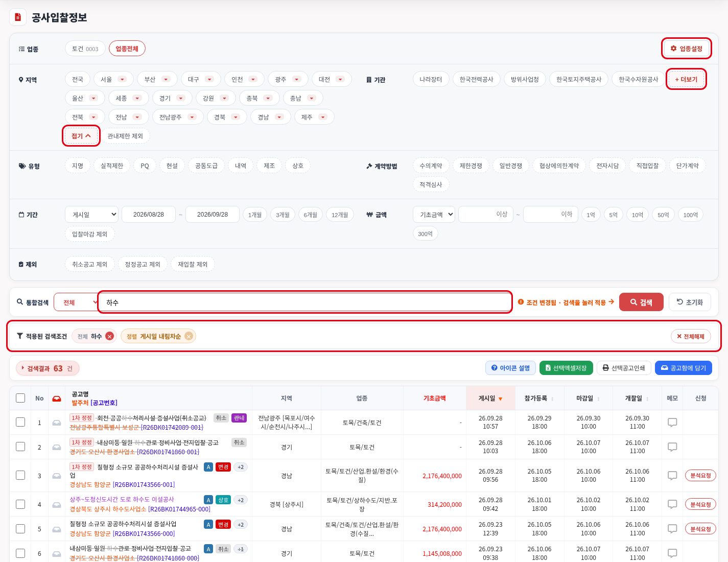The image size is (728, 562).
Task: Check the row 3 checkbox
Action: click(x=20, y=475)
